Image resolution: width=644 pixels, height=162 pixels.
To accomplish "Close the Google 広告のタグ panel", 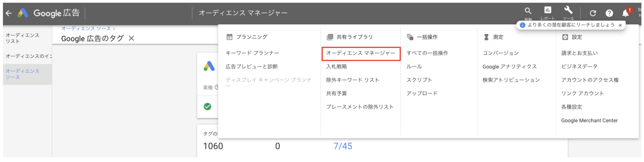I will [x=132, y=38].
